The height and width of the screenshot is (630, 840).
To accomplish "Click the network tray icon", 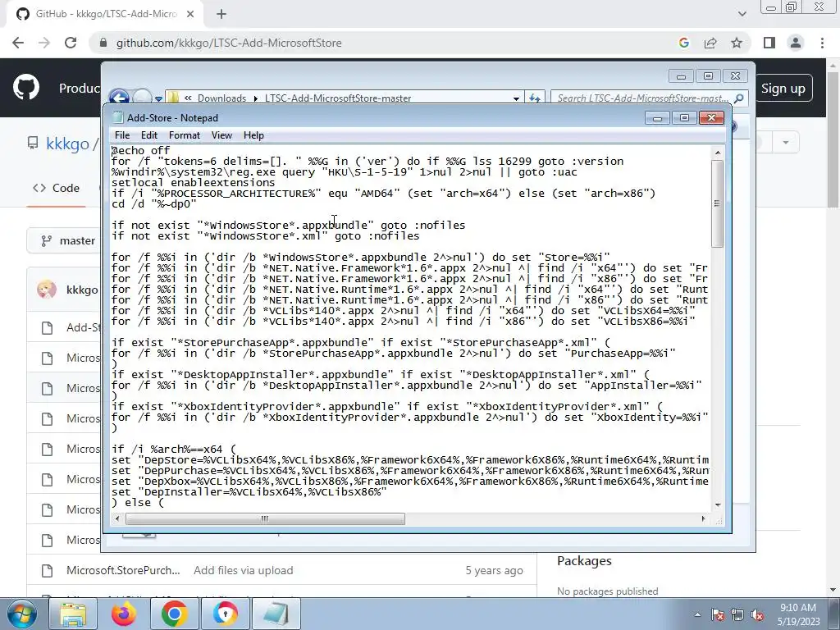I will [x=737, y=615].
